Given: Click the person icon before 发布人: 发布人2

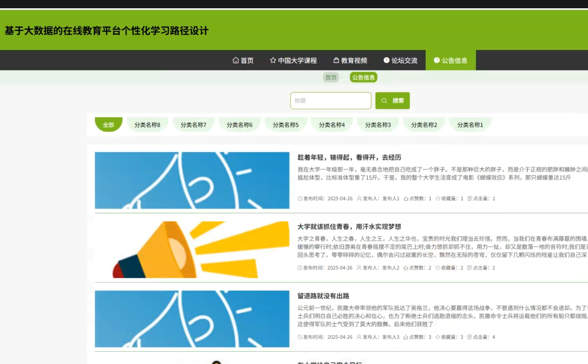Looking at the screenshot, I should (359, 268).
